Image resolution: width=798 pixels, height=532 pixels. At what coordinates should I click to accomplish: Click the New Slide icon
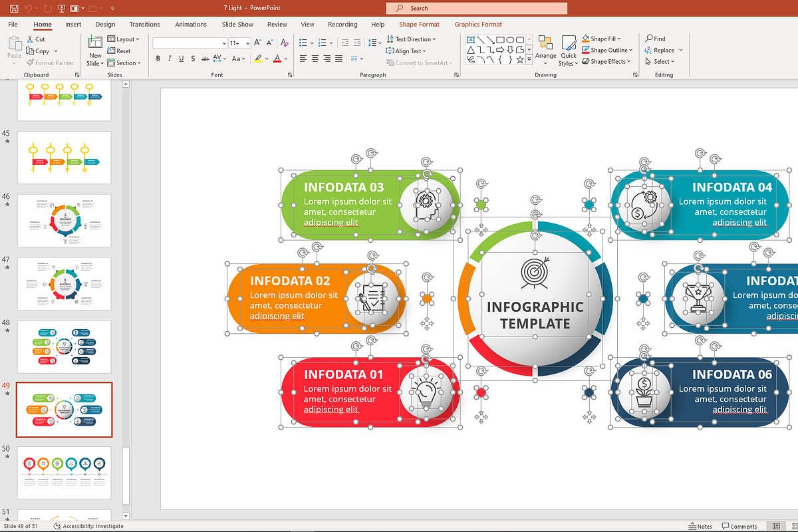pyautogui.click(x=95, y=43)
